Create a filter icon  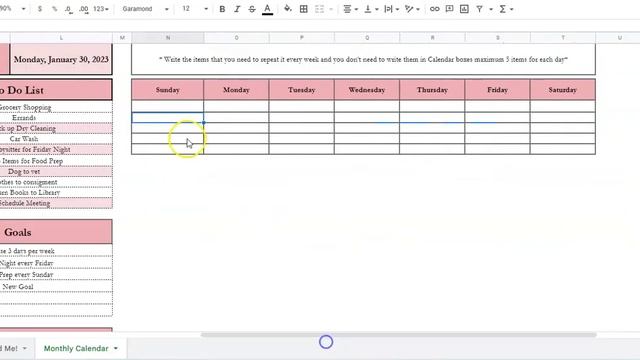point(480,9)
